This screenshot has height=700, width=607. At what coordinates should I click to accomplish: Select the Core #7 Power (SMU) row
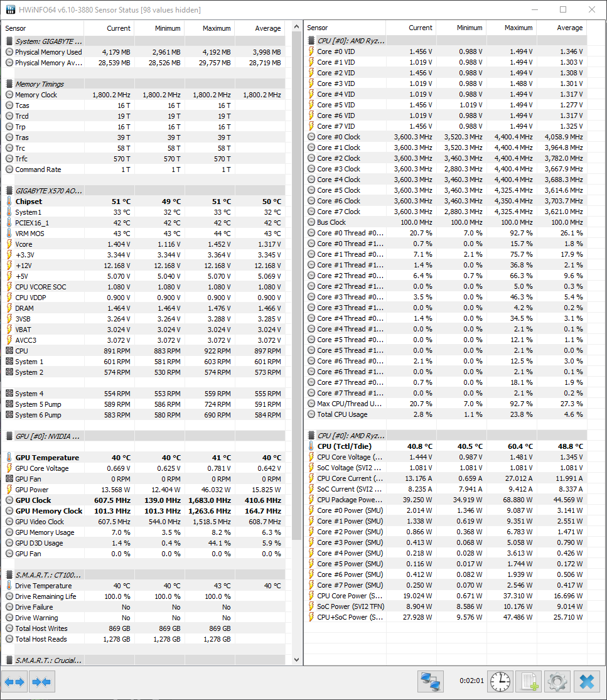[446, 585]
